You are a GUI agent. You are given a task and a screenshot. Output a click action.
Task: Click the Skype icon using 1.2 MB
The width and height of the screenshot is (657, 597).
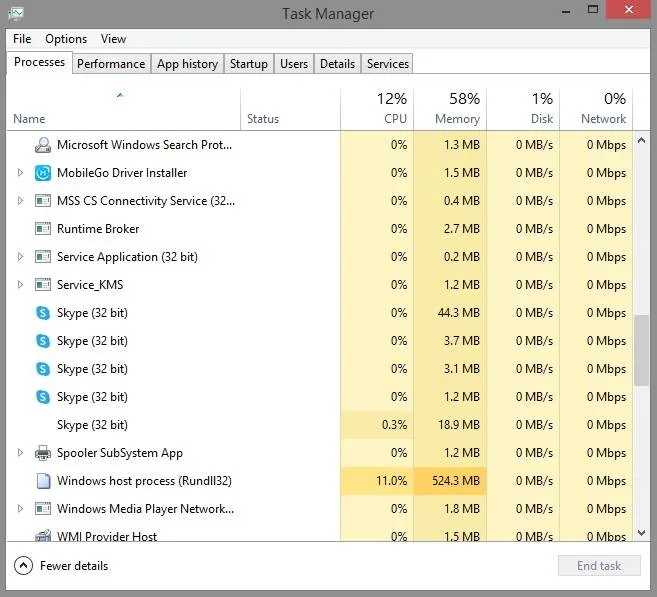[43, 397]
